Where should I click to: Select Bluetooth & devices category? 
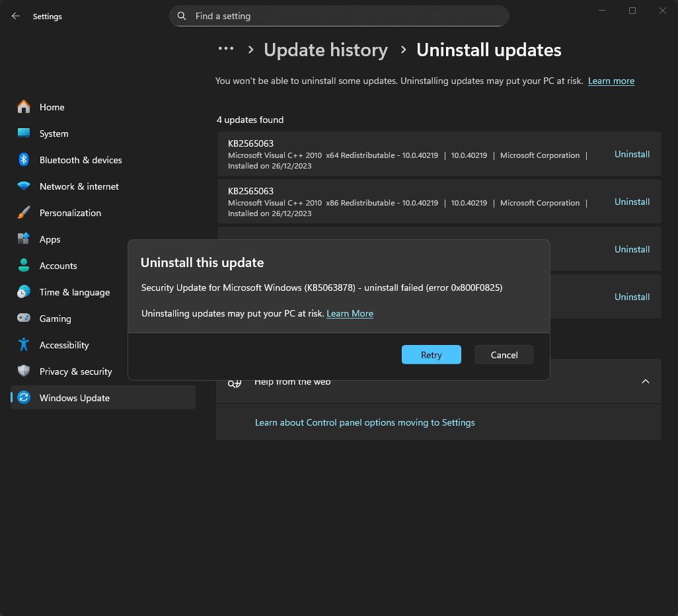click(103, 160)
